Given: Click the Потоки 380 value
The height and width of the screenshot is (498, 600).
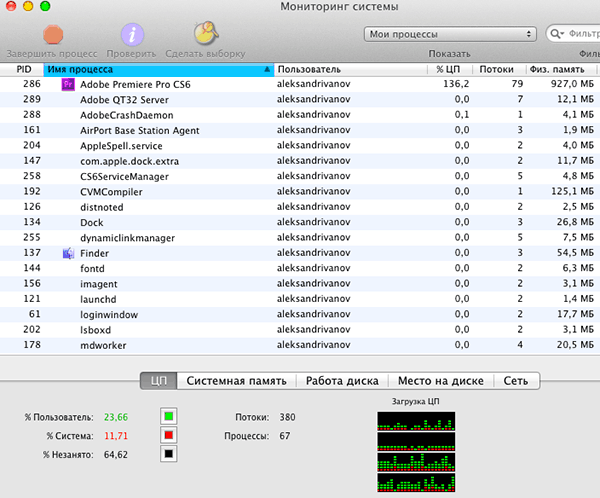Looking at the screenshot, I should coord(287,417).
